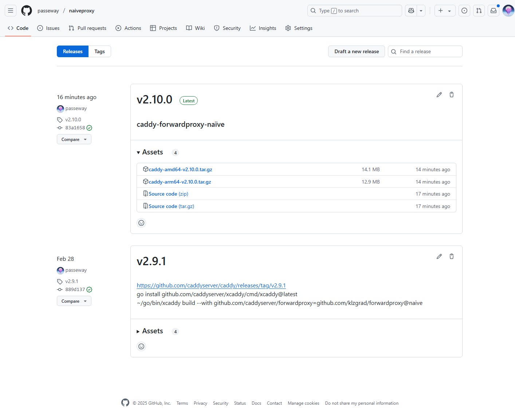Screen dimensions: 515x420
Task: Open the Issues tab
Action: coord(48,28)
